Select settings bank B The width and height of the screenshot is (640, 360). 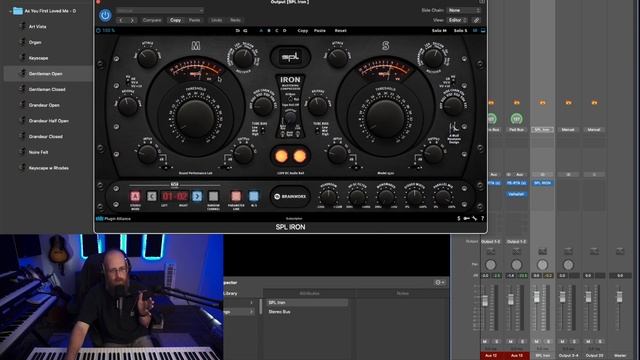pos(269,31)
